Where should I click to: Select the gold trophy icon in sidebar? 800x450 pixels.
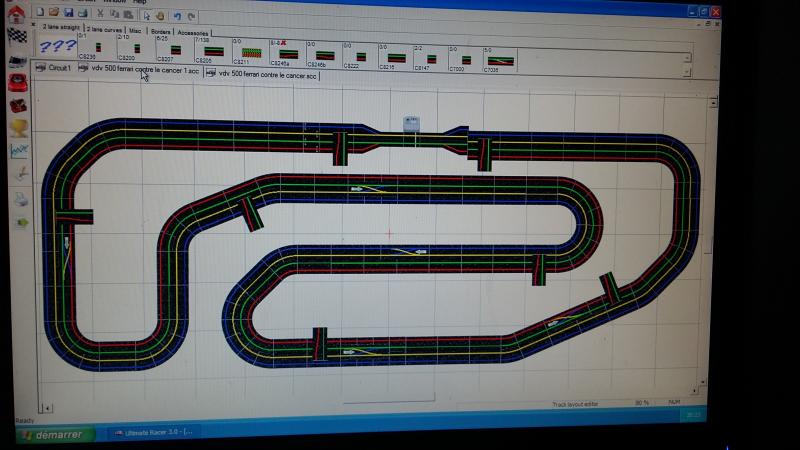(x=19, y=127)
